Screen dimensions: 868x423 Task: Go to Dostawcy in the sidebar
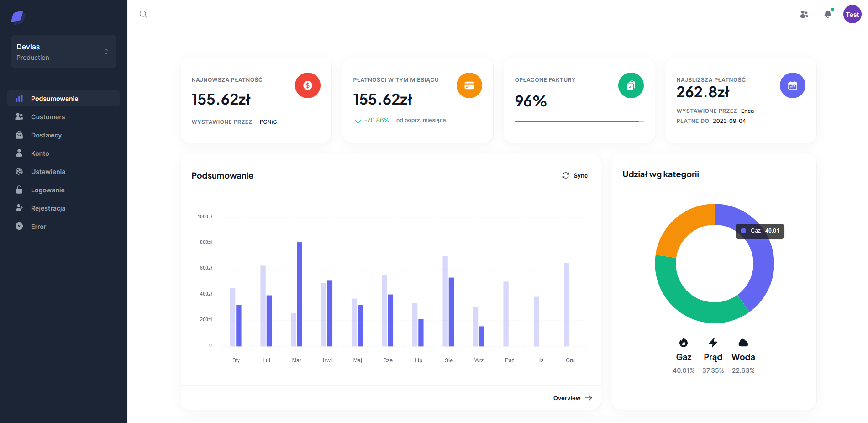[x=46, y=135]
